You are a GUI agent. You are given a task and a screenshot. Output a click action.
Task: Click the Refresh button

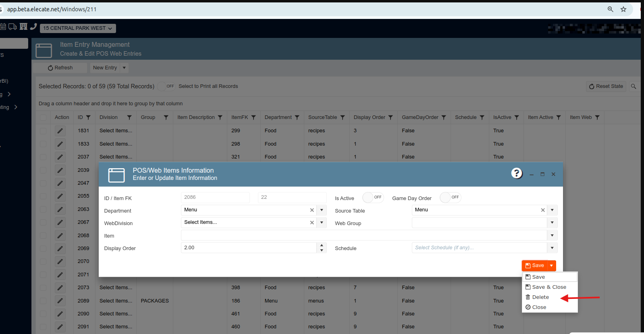(60, 68)
